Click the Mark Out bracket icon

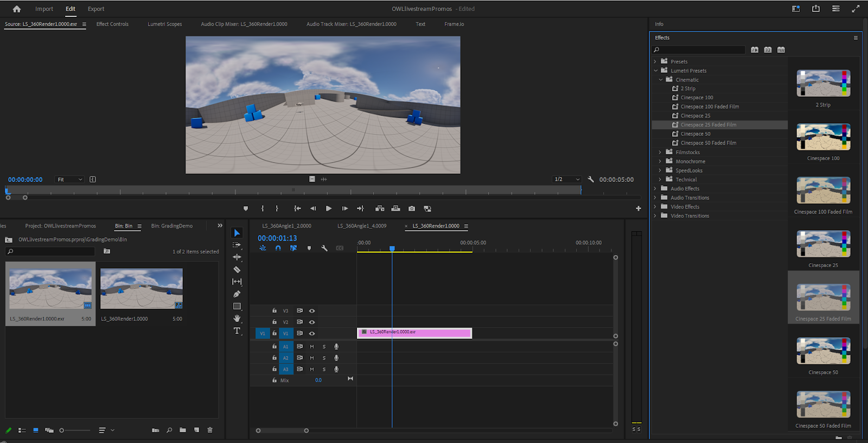(277, 208)
